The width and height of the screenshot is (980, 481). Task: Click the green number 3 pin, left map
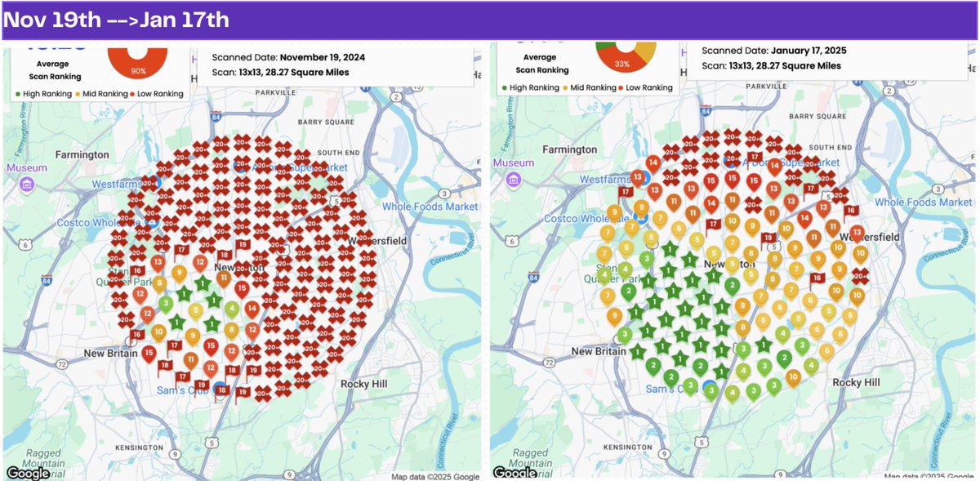click(x=166, y=304)
